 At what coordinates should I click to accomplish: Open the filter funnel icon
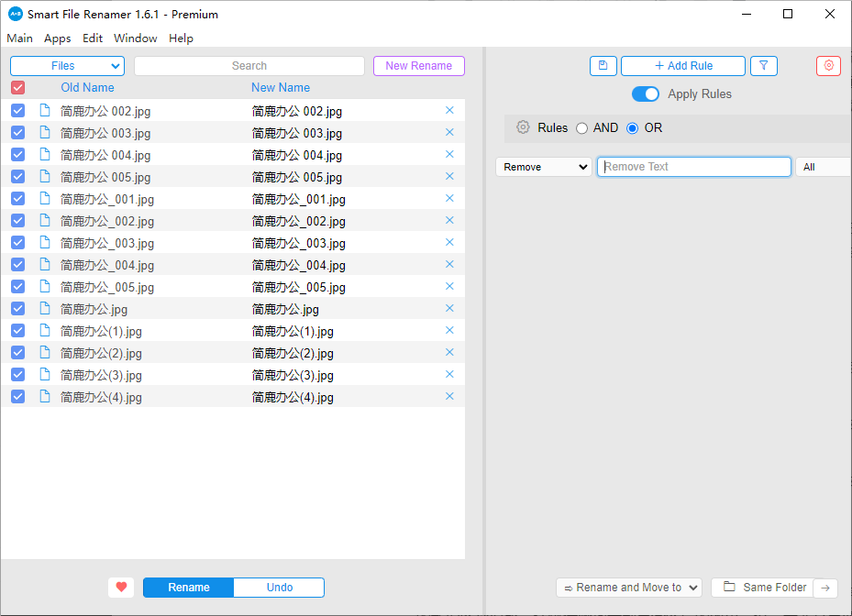763,66
